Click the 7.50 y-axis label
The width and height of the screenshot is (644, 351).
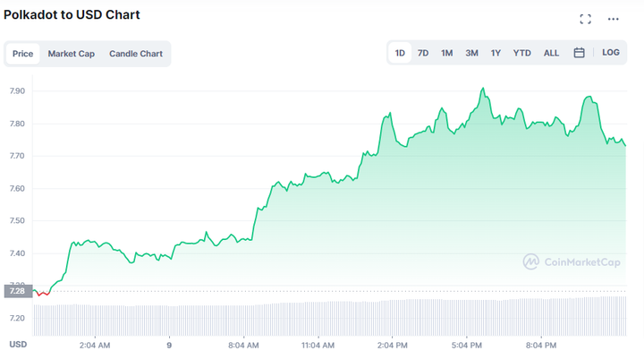17,220
